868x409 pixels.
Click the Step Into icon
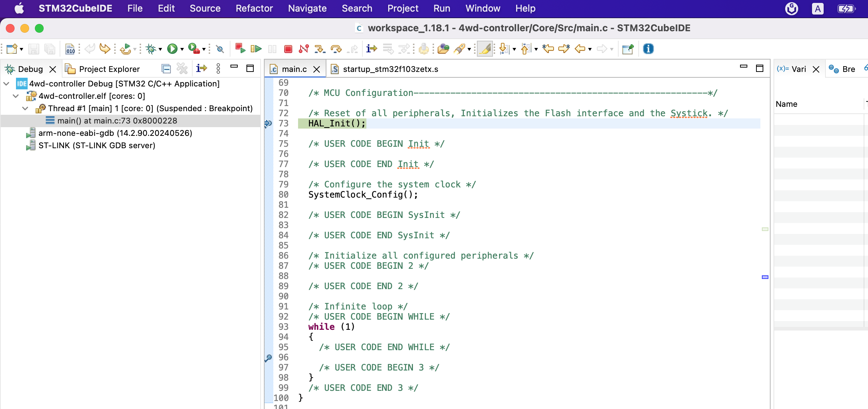(x=320, y=49)
